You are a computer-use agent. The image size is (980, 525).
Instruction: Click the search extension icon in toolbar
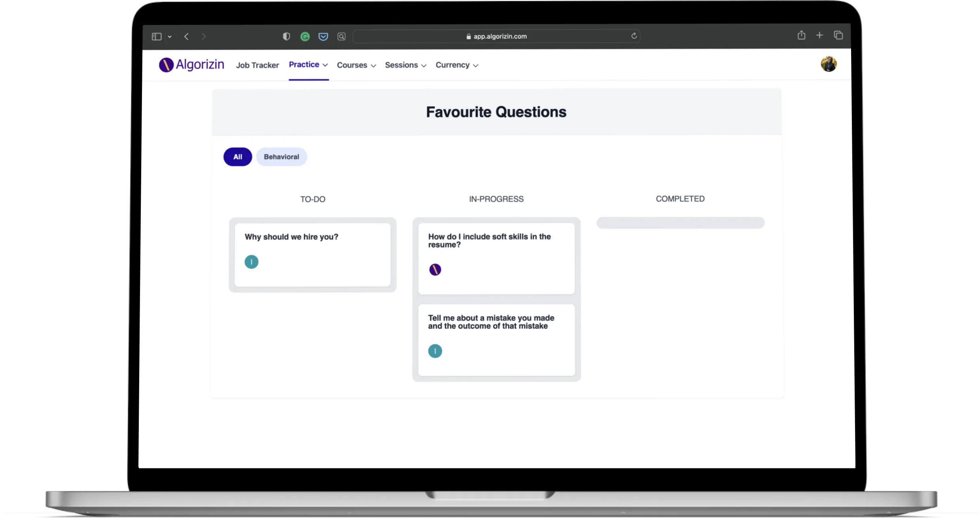click(341, 36)
